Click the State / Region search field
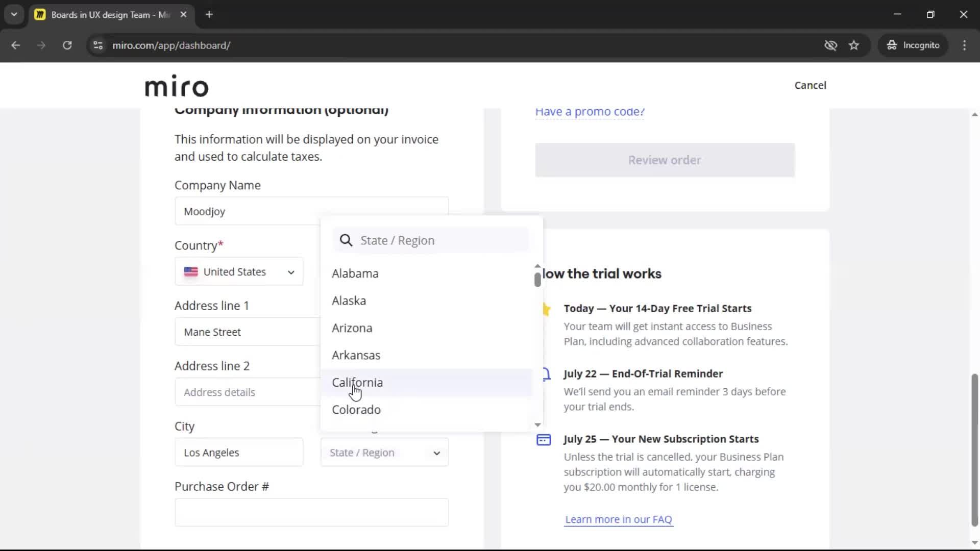The height and width of the screenshot is (551, 980). tap(431, 240)
